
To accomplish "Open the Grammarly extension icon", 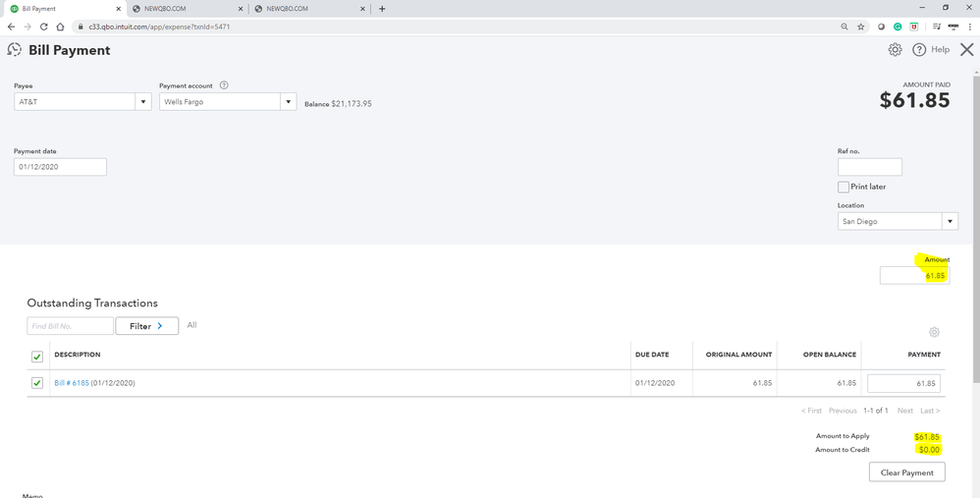I will (x=898, y=27).
